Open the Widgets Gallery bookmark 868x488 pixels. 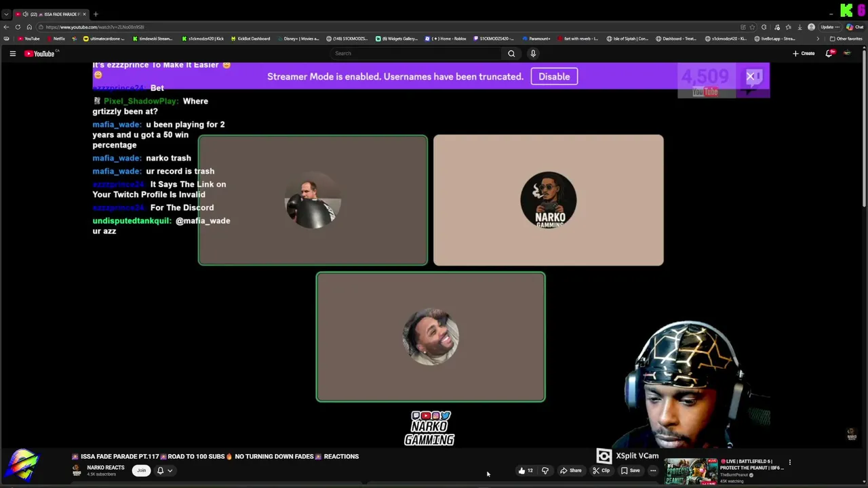click(397, 39)
